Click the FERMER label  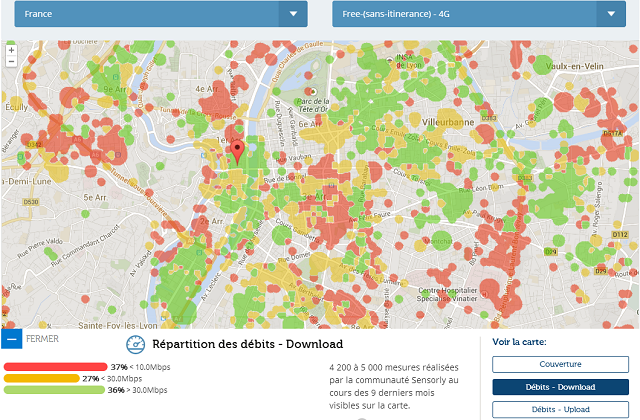coord(42,339)
